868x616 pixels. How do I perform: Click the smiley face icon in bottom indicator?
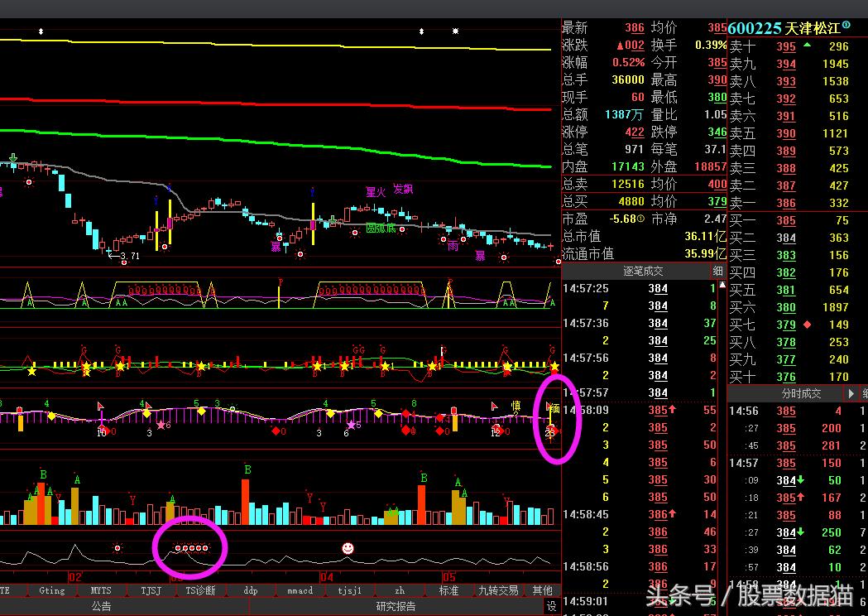coord(348,548)
